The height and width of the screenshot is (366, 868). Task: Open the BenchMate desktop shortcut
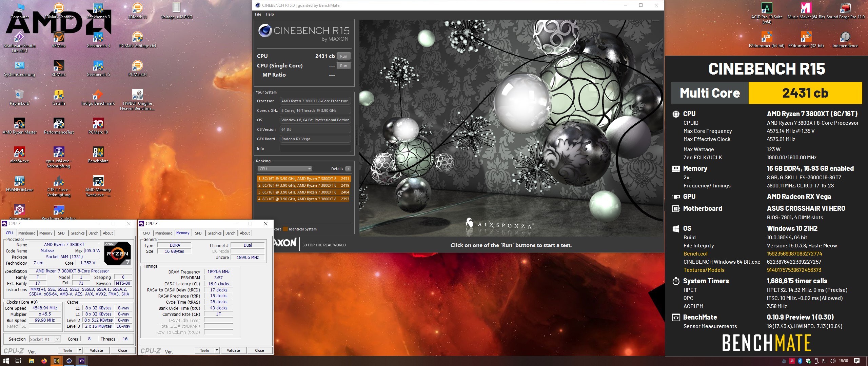[98, 155]
